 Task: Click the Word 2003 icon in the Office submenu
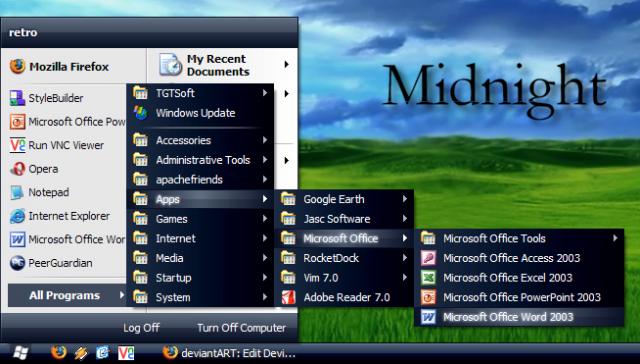[x=428, y=317]
